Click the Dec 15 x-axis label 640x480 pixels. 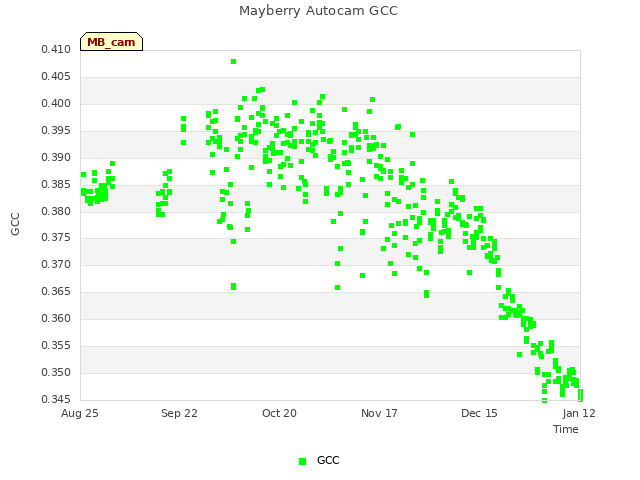(x=479, y=413)
